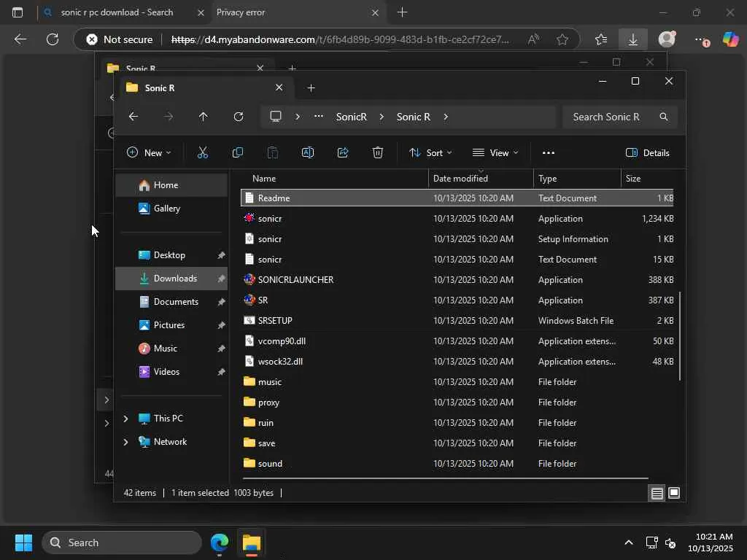Screen dimensions: 747x560
Task: Click the Rename icon in toolbar
Action: pos(308,152)
